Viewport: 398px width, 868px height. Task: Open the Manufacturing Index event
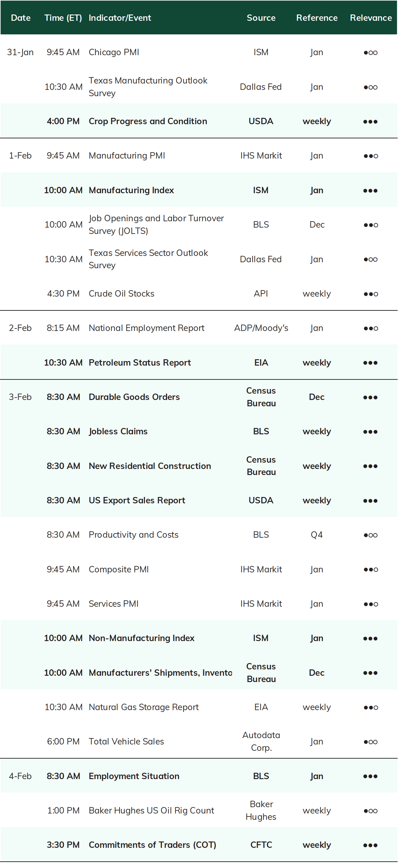(131, 190)
